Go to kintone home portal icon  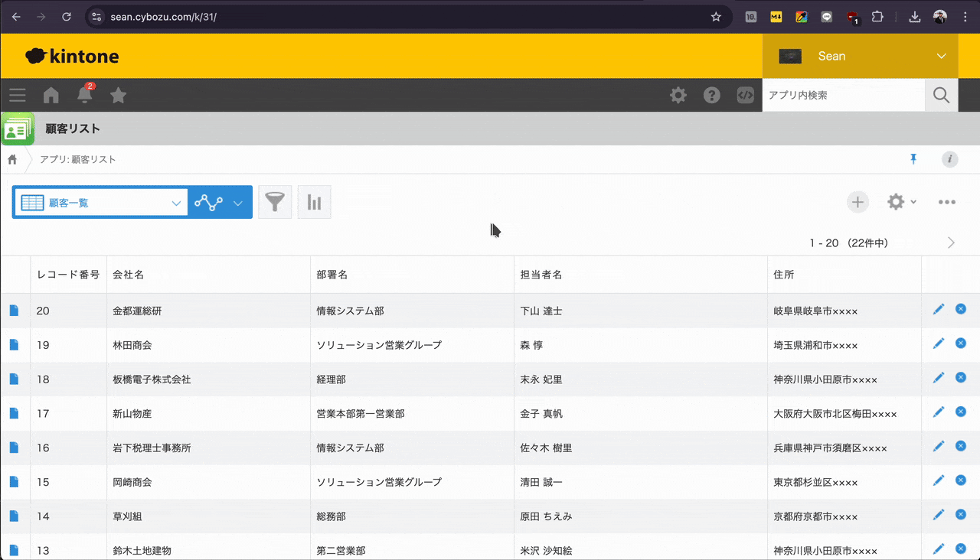click(51, 95)
